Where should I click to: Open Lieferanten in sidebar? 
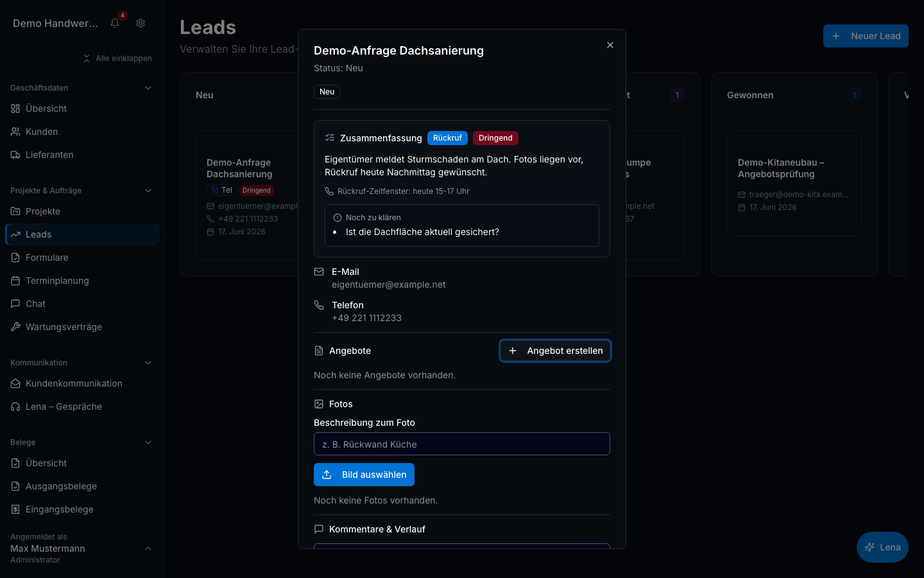click(82, 155)
